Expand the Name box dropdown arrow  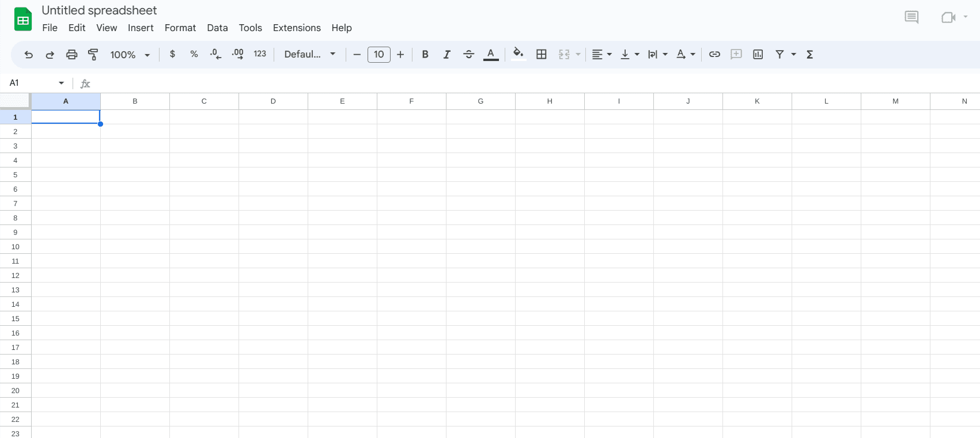[x=61, y=83]
